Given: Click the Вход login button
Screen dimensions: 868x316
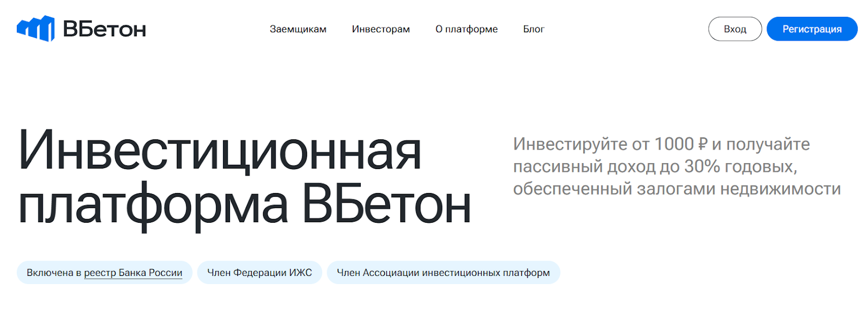Looking at the screenshot, I should coord(735,29).
